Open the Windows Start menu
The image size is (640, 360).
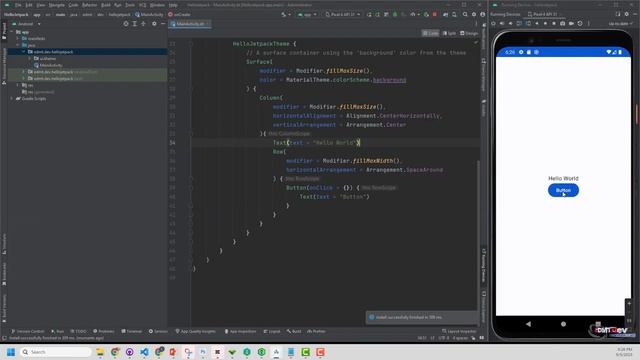tap(11, 352)
